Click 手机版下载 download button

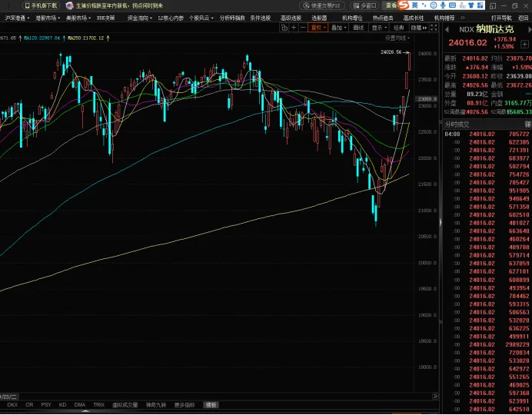41,5
